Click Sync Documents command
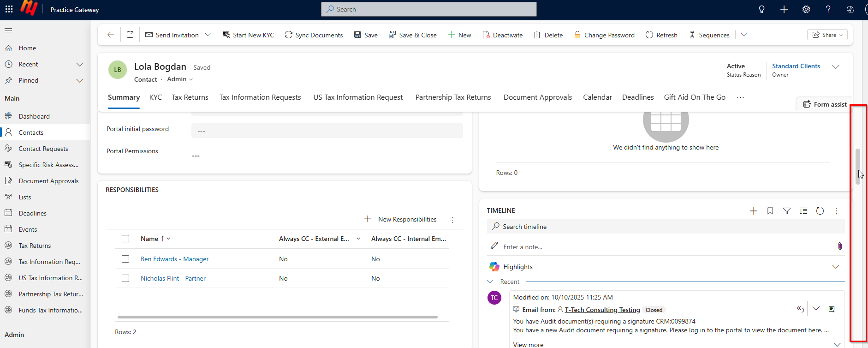868x348 pixels. click(x=314, y=35)
